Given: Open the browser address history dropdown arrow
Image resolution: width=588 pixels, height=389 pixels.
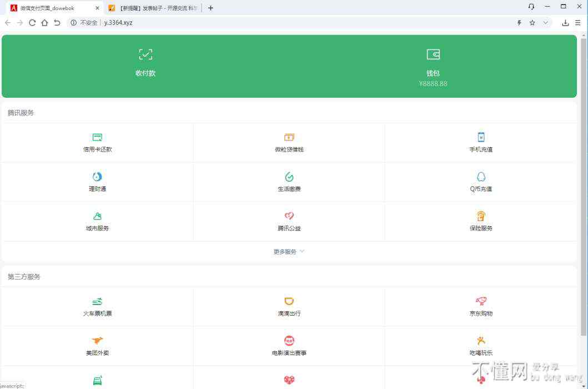Looking at the screenshot, I should tap(545, 23).
